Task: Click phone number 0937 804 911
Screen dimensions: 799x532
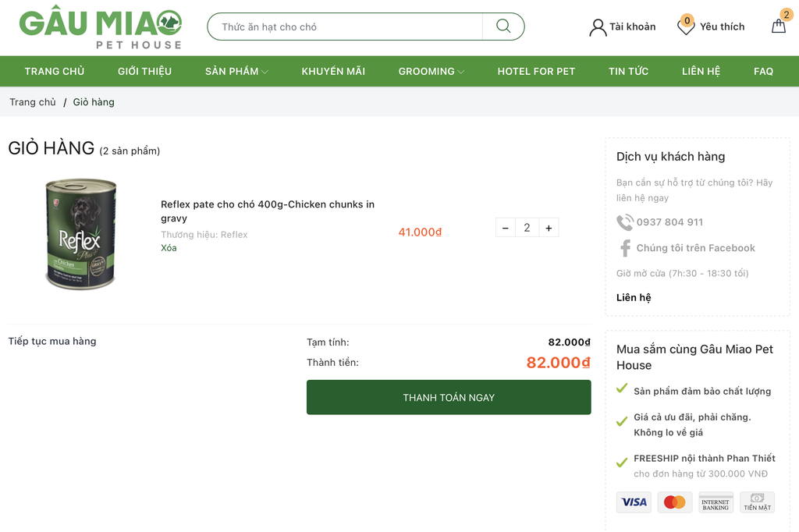Action: (669, 222)
